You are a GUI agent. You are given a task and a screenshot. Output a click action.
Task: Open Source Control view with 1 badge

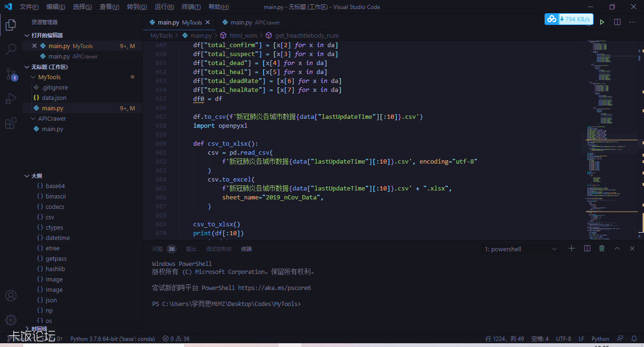click(x=11, y=74)
